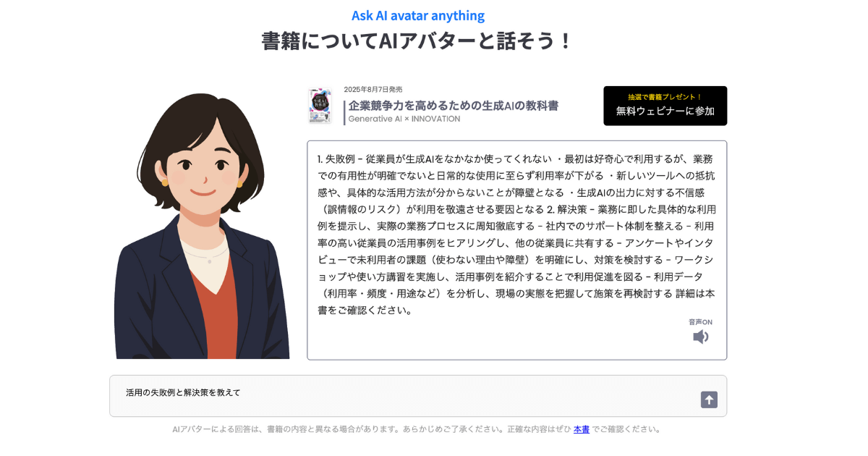Open the book cover thumbnail

[320, 106]
